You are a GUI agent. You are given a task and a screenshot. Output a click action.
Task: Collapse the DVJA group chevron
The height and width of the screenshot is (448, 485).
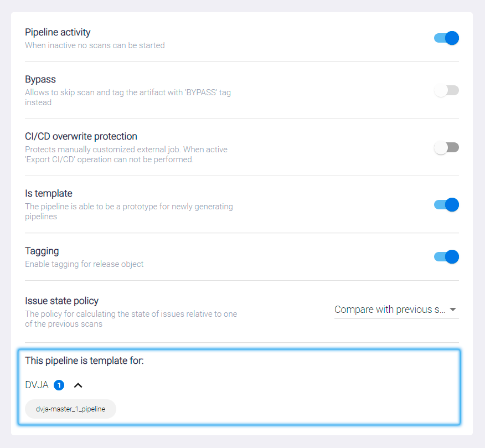click(x=78, y=385)
